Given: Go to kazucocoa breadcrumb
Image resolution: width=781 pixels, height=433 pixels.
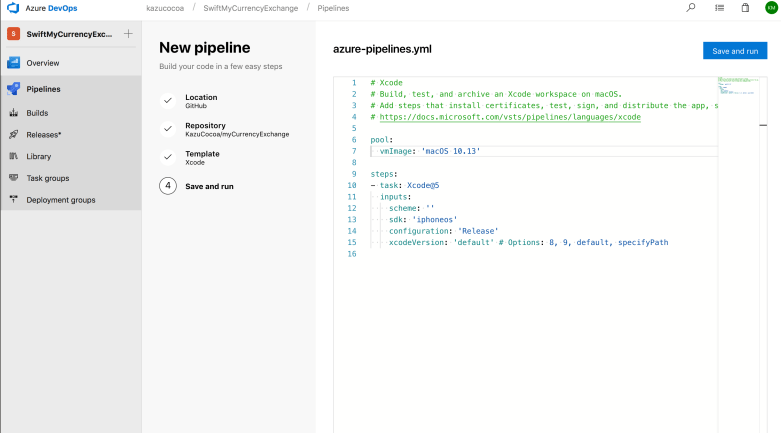Looking at the screenshot, I should pyautogui.click(x=165, y=8).
